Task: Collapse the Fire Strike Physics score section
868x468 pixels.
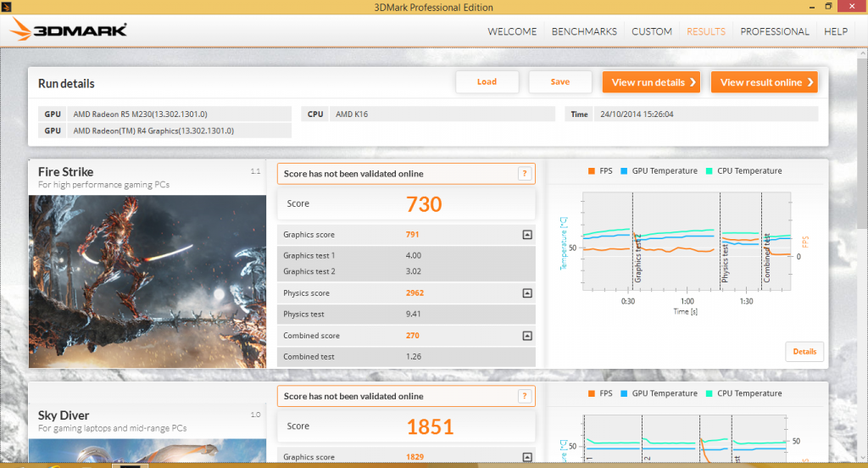Action: (x=526, y=293)
